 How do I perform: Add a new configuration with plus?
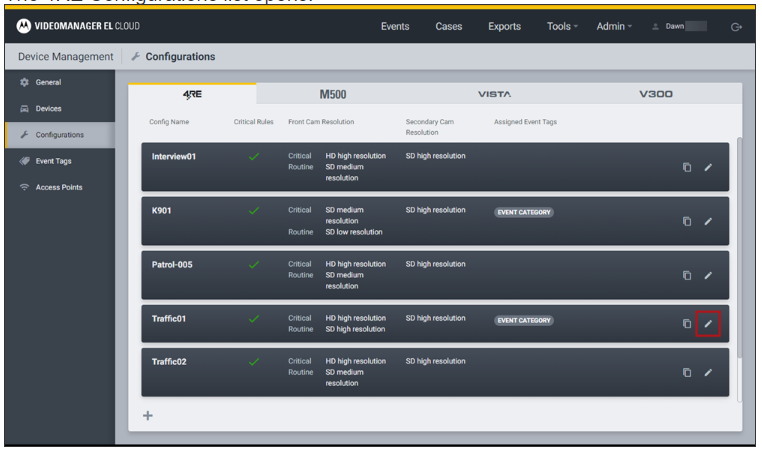(x=148, y=416)
